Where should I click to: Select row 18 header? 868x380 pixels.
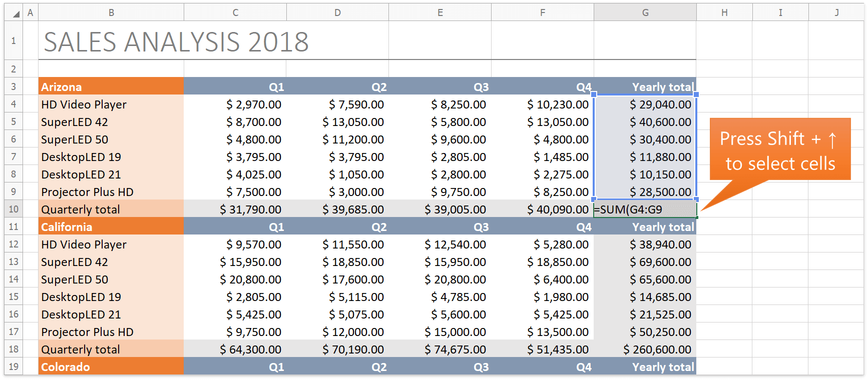pos(14,349)
